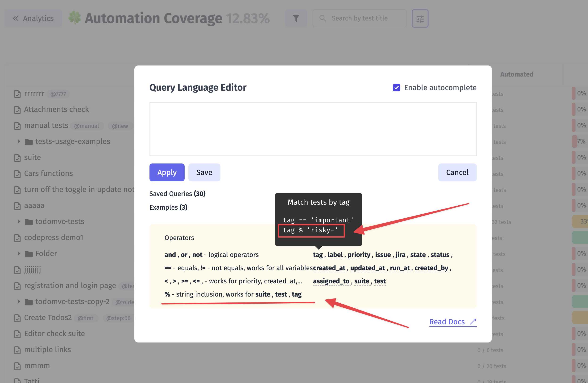This screenshot has height=383, width=588.
Task: Click the file icon beside 'Editor check suite'
Action: 17,334
